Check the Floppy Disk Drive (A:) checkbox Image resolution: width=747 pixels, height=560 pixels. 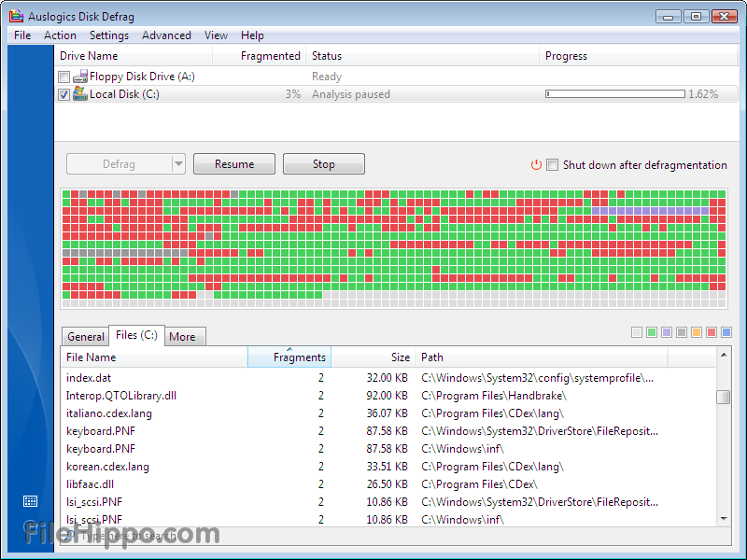[x=63, y=77]
